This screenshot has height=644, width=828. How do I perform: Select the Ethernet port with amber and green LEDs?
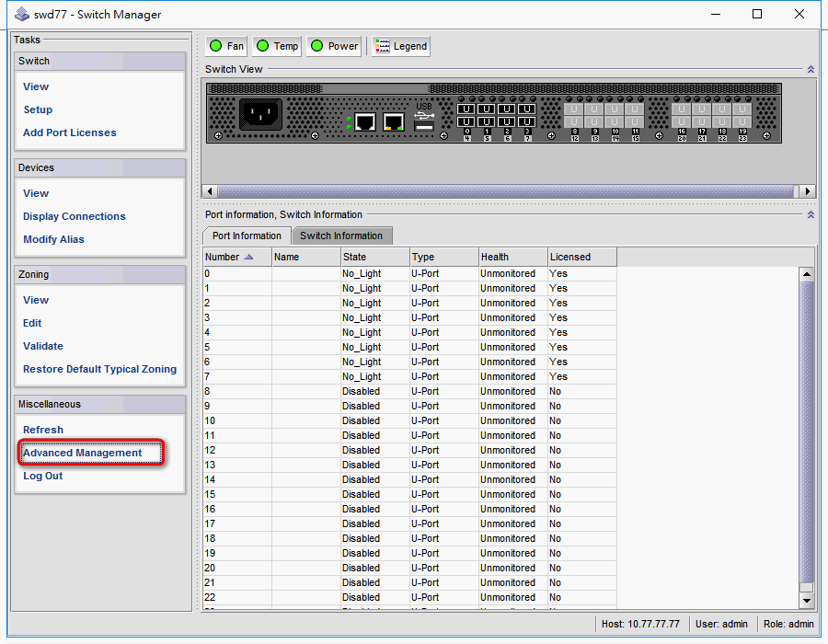tap(394, 122)
